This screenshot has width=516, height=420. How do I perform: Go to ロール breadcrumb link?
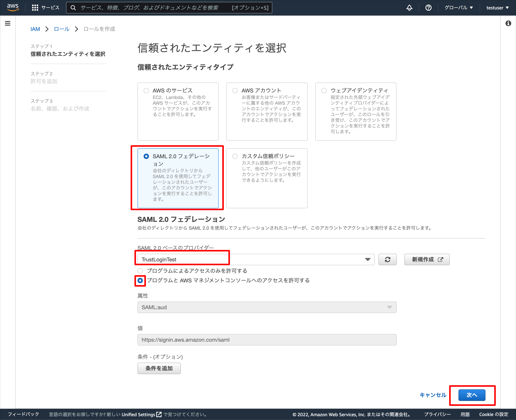pyautogui.click(x=62, y=29)
